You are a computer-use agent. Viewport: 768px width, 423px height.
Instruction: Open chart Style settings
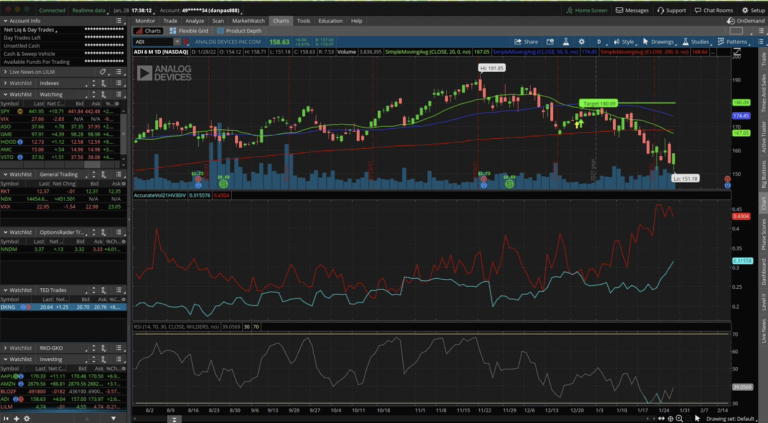624,42
